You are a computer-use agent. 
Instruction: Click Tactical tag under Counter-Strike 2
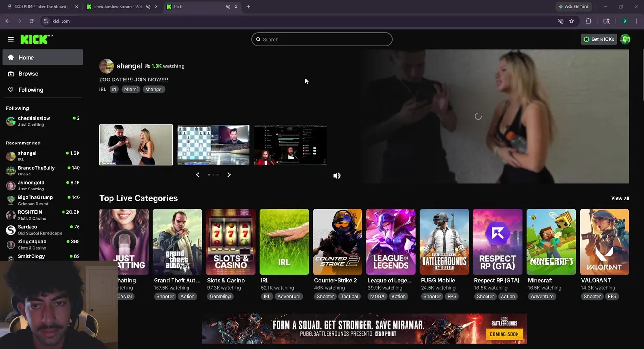(349, 296)
